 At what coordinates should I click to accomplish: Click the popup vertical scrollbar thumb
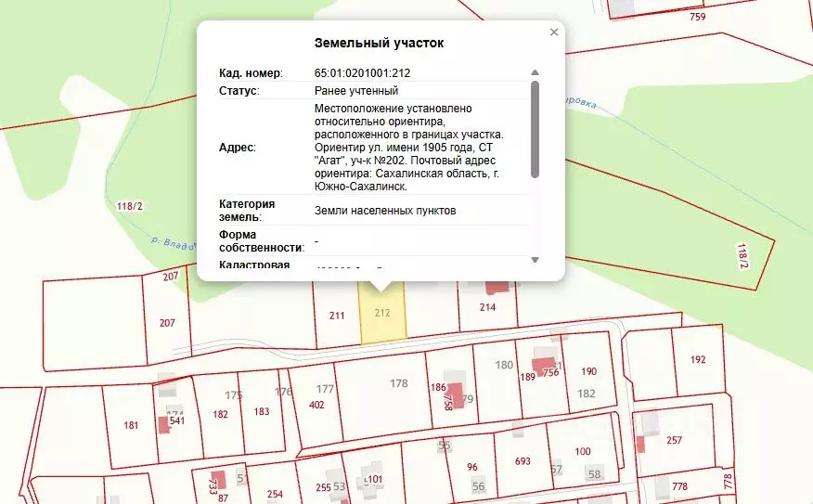pos(535,128)
